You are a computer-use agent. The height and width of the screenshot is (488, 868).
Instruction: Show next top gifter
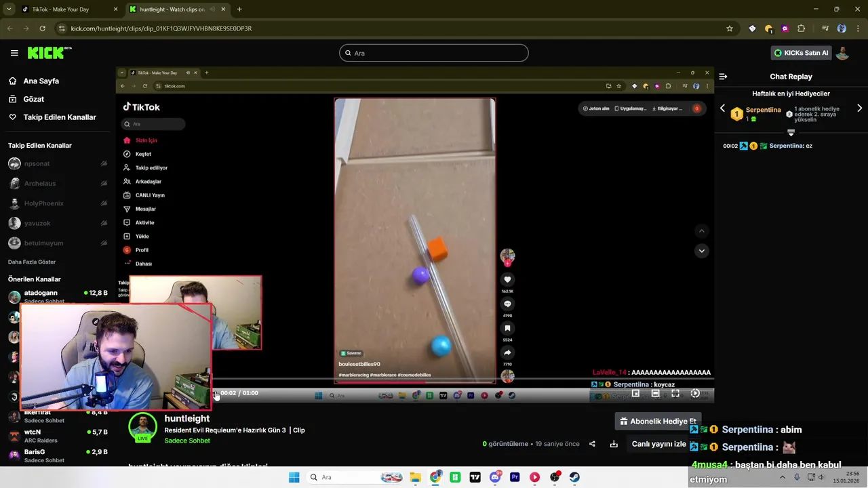pos(860,108)
